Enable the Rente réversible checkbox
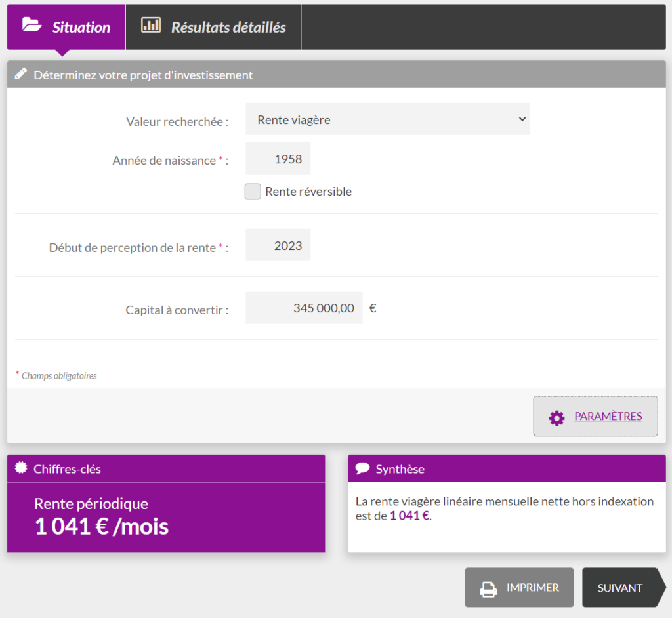 pyautogui.click(x=253, y=192)
